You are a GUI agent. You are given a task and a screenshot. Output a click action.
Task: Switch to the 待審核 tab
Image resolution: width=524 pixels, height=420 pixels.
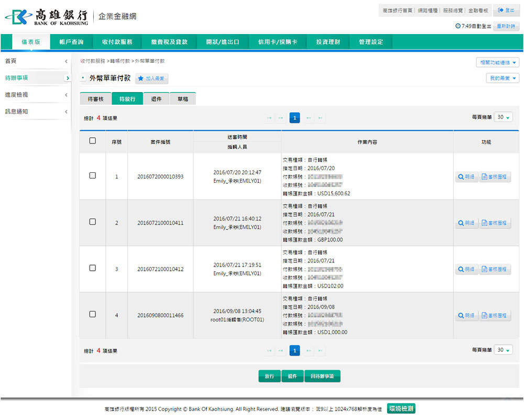click(x=95, y=99)
